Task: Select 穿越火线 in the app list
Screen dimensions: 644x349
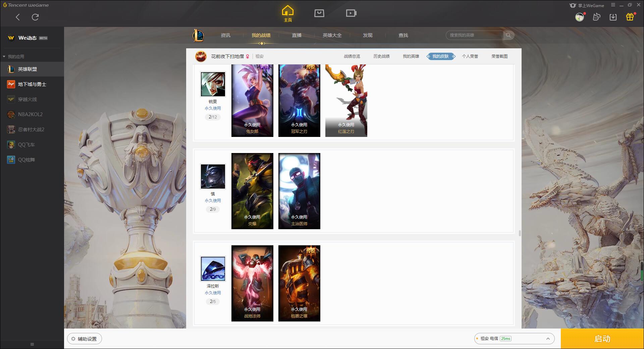Action: tap(32, 99)
